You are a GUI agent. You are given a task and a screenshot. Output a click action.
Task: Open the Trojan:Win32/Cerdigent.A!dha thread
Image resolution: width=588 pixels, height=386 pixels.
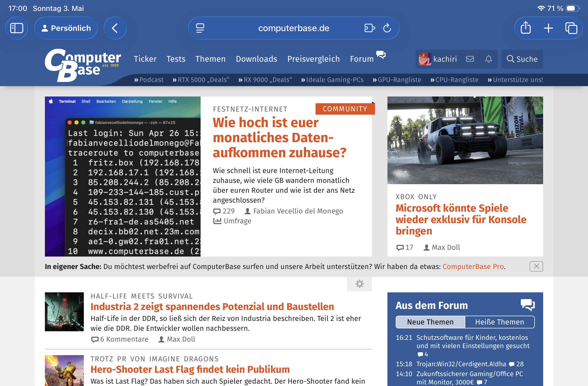[461, 364]
